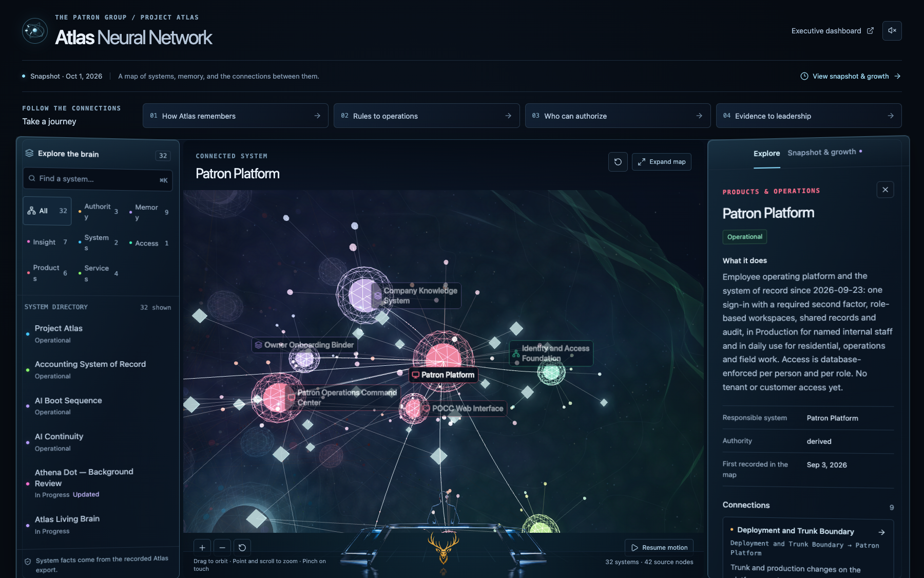Select Atlas Living Brain in directory
Screen dimensions: 924x578
click(x=99, y=525)
